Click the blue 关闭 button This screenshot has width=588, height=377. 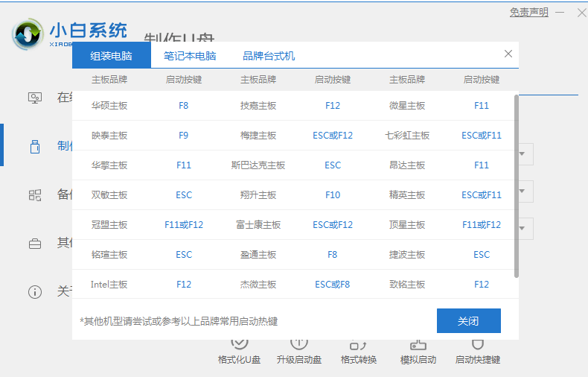(x=468, y=321)
